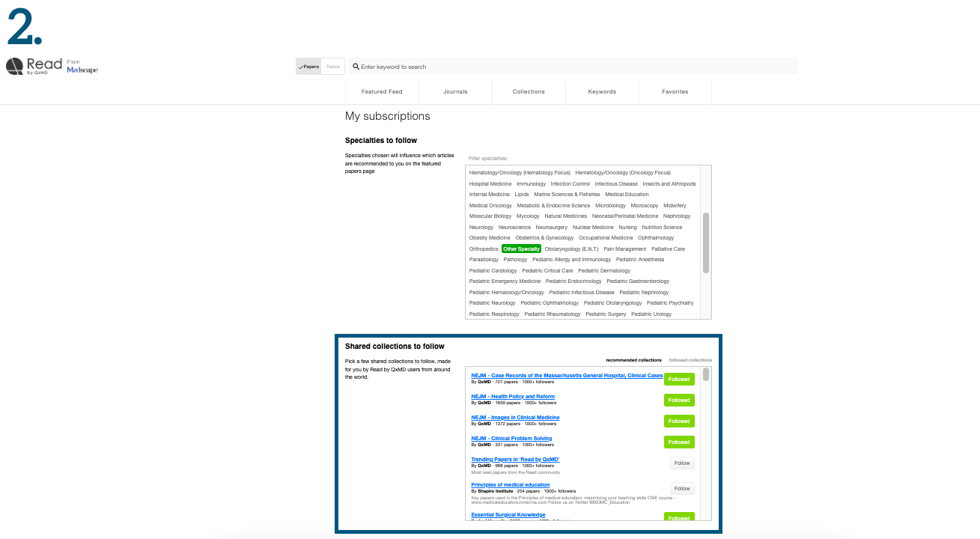Image resolution: width=980 pixels, height=539 pixels.
Task: Show the followed collections list
Action: (690, 360)
